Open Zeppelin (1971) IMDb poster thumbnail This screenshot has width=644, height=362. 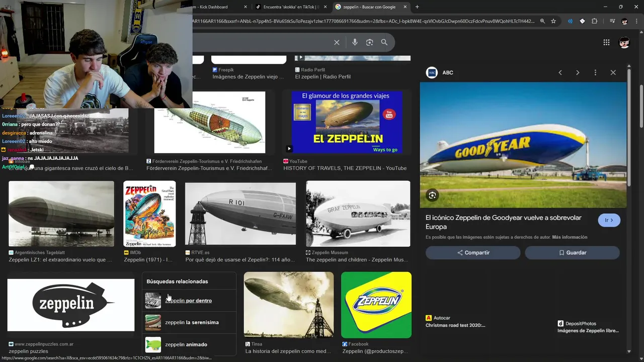[x=149, y=214]
